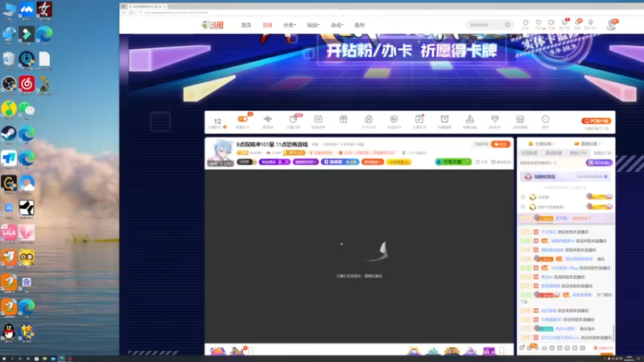
Task: Open the shield PK icon in streamer toolbar
Action: coord(394,119)
